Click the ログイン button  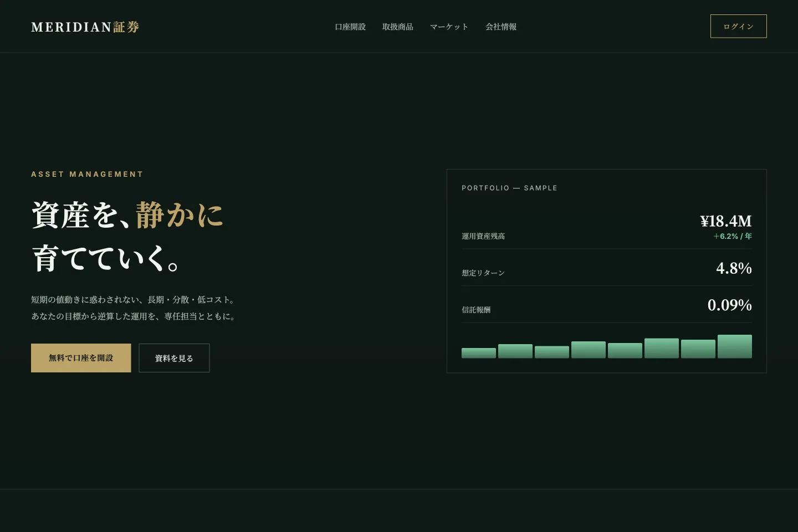pyautogui.click(x=738, y=26)
